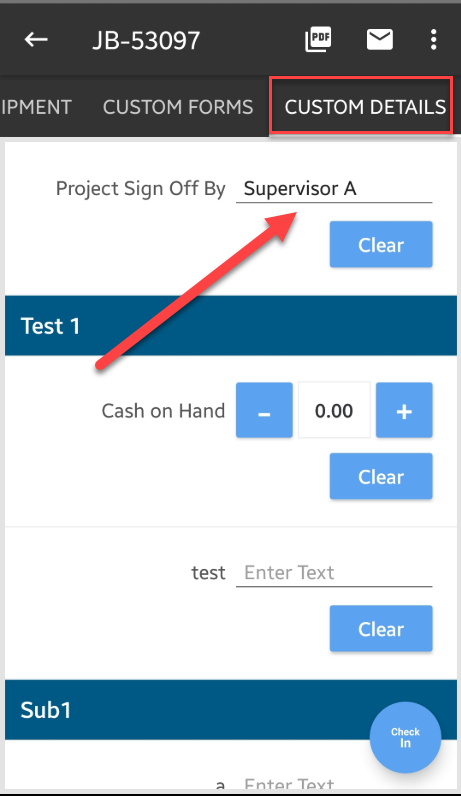
Task: Open Project Sign Off By Supervisor A selector
Action: click(x=334, y=189)
